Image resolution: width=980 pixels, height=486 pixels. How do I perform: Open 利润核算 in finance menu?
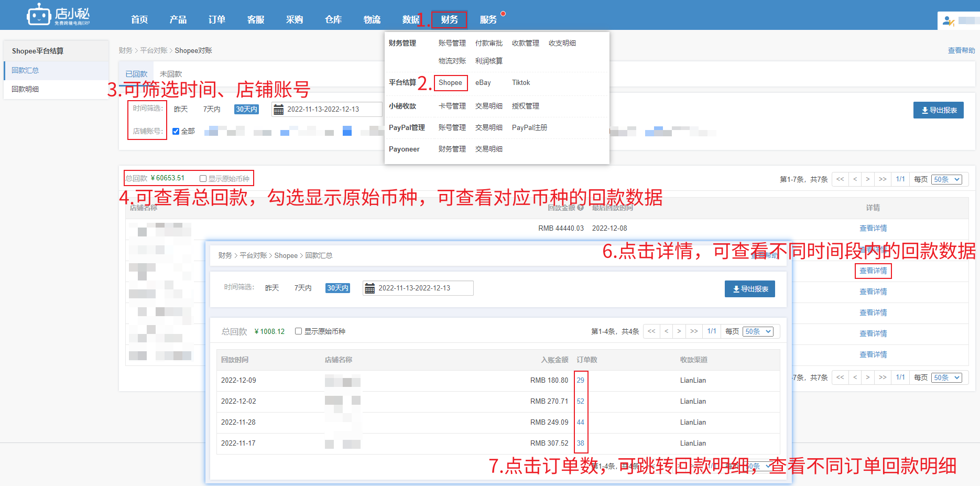pyautogui.click(x=489, y=61)
